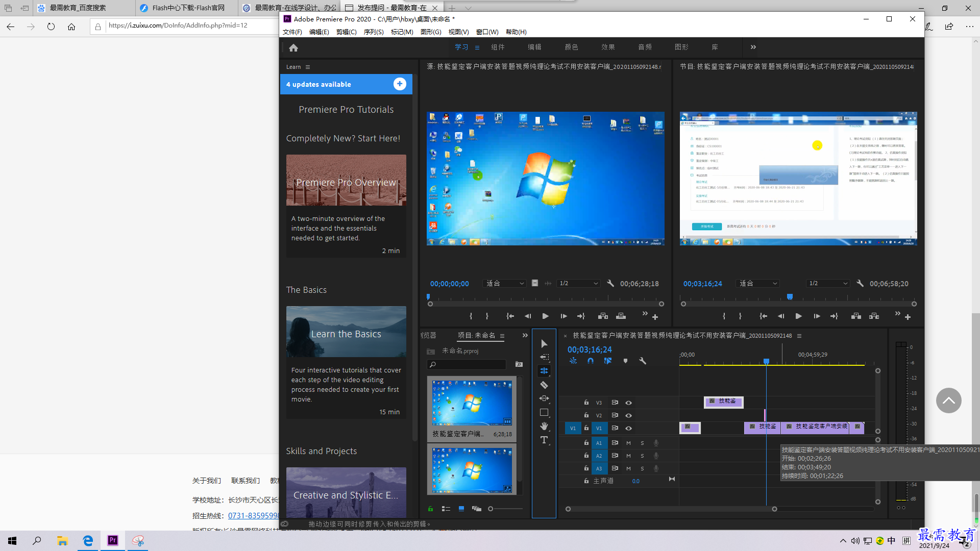
Task: Click the Drag Video Only icon in source
Action: (534, 283)
